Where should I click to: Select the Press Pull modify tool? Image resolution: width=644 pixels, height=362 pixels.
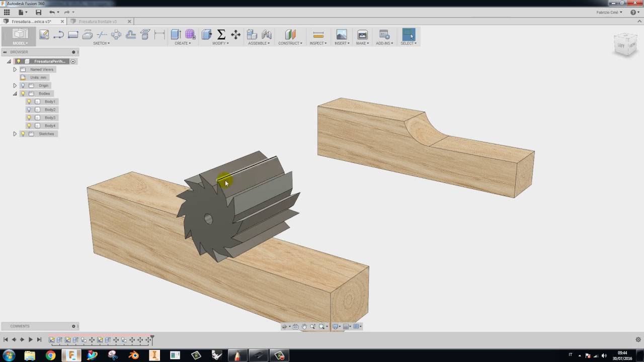tap(206, 34)
